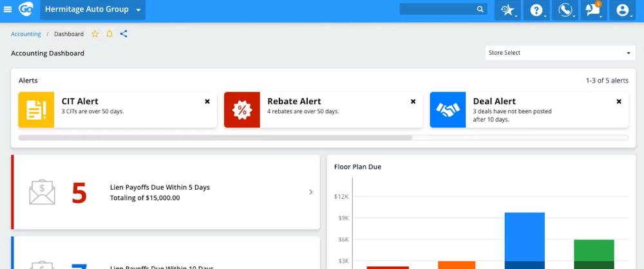The height and width of the screenshot is (269, 644).
Task: Open the hamburger navigation menu
Action: tap(8, 10)
